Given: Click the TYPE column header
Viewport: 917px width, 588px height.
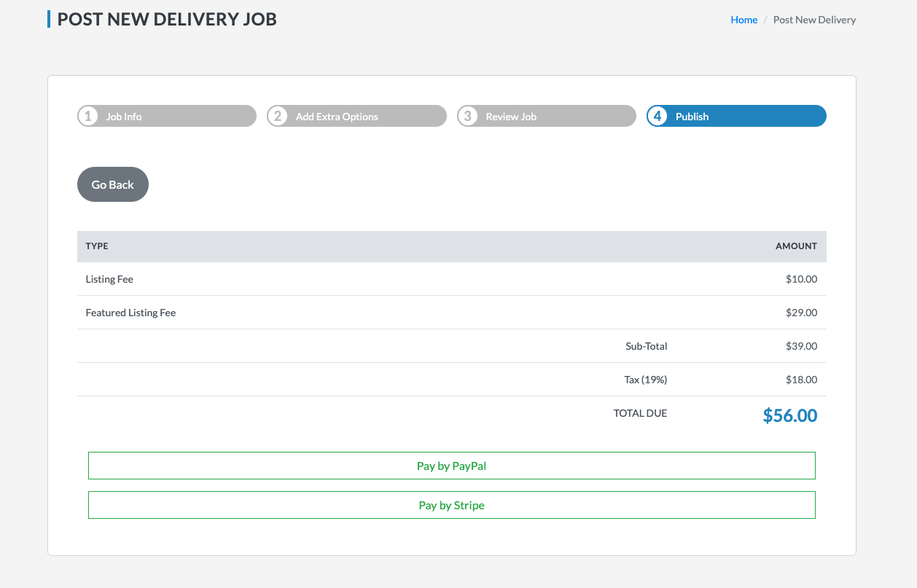Looking at the screenshot, I should (x=97, y=246).
